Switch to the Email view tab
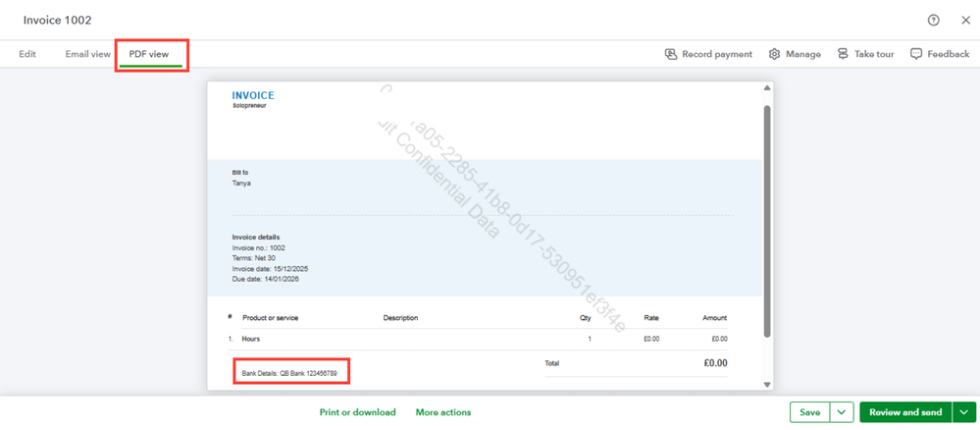The width and height of the screenshot is (980, 430). pos(87,54)
